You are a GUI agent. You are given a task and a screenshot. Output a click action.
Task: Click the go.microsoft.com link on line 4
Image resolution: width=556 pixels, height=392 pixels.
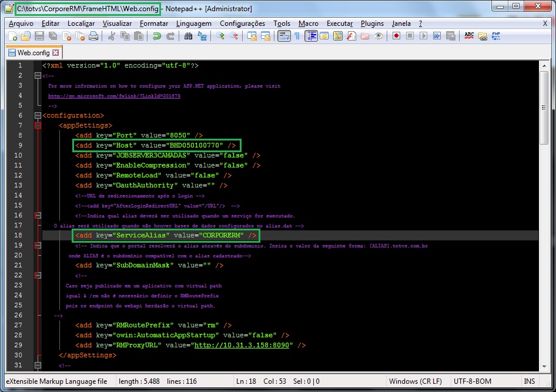point(114,96)
